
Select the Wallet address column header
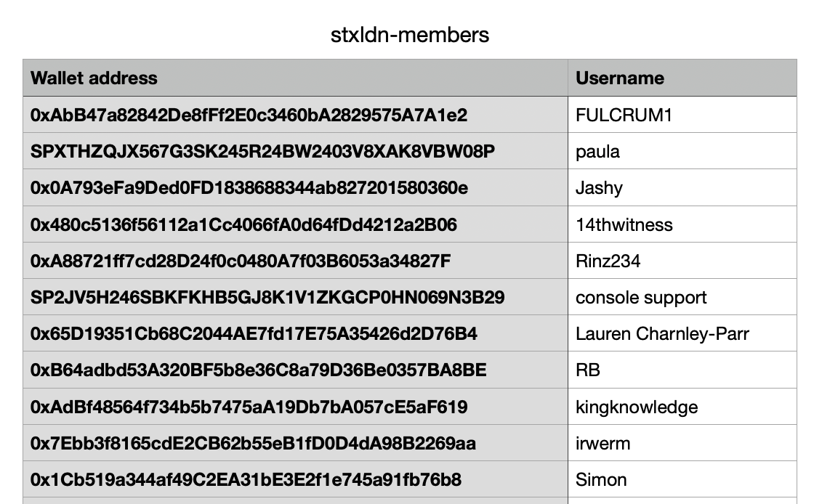tap(94, 78)
